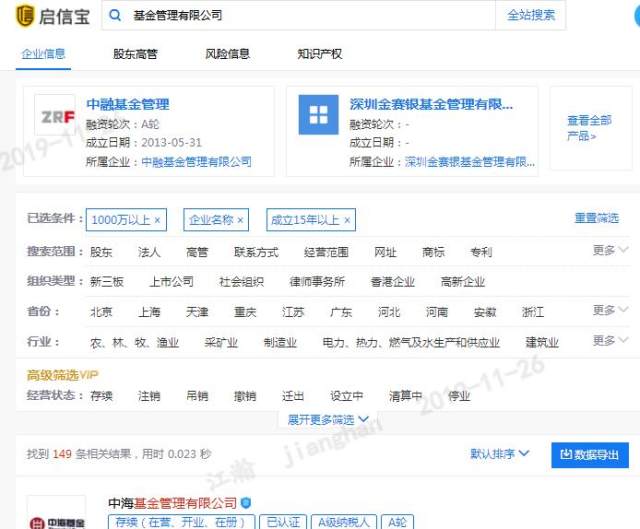
Task: Click the 重置筛选 link
Action: 596,218
